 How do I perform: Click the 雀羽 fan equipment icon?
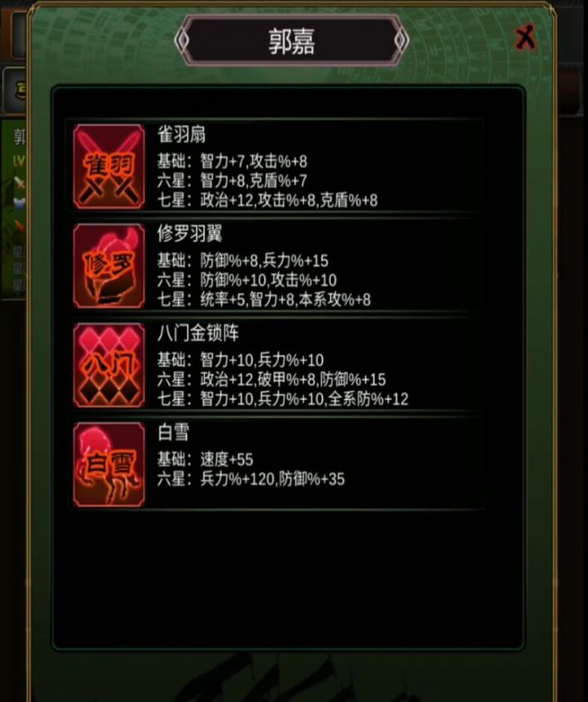[109, 167]
